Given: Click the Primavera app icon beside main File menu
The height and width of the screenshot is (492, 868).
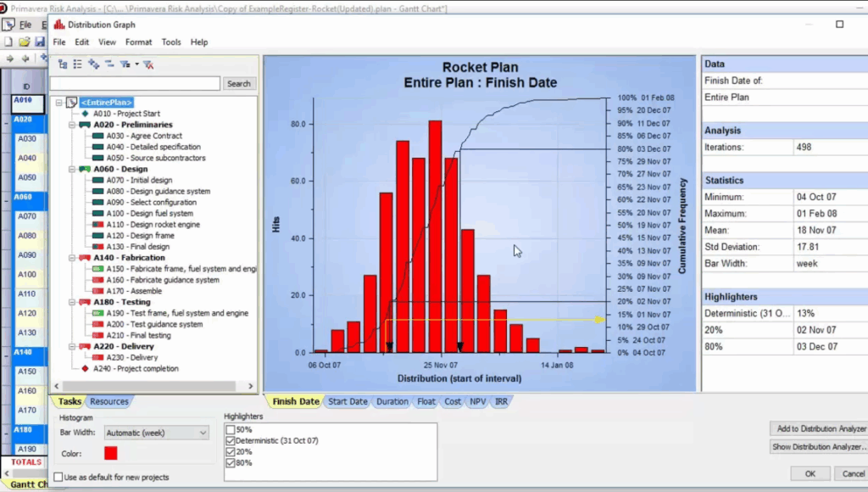Looking at the screenshot, I should 8,25.
